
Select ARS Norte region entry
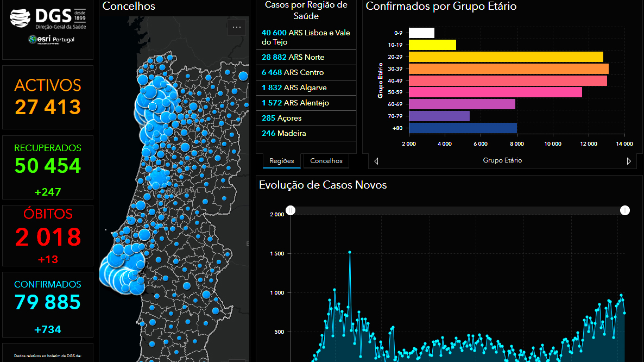coord(306,58)
